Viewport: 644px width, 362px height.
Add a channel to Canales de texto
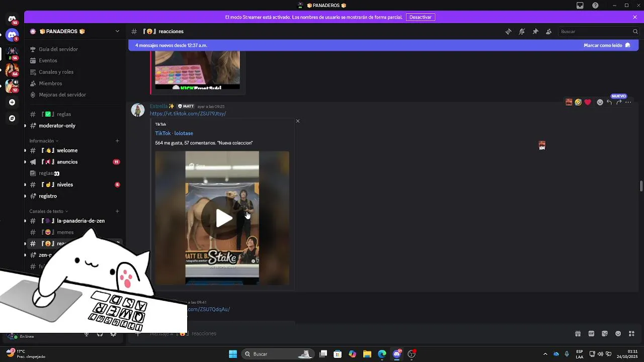click(x=117, y=211)
